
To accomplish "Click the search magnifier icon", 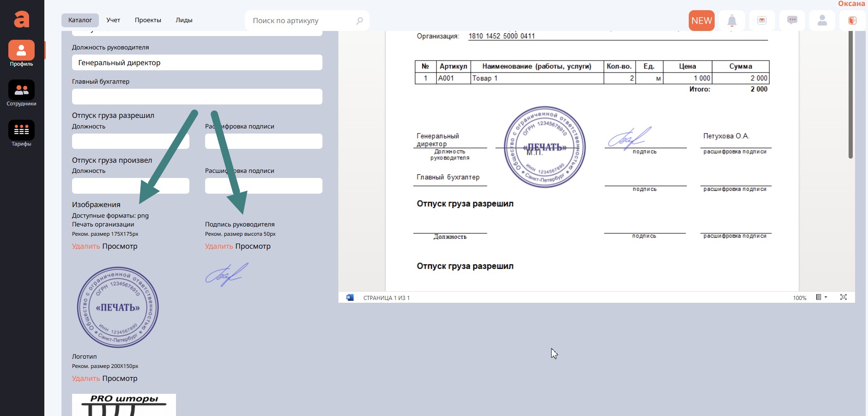I will (x=359, y=21).
